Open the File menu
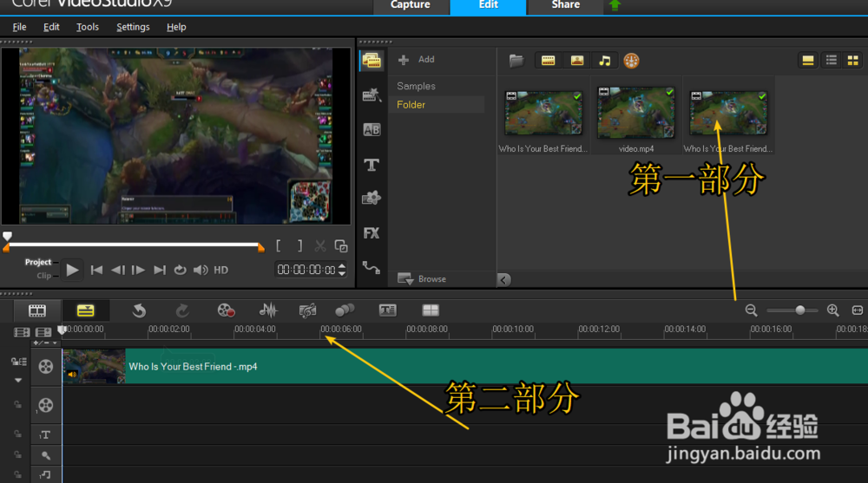Viewport: 868px width, 483px height. 19,27
